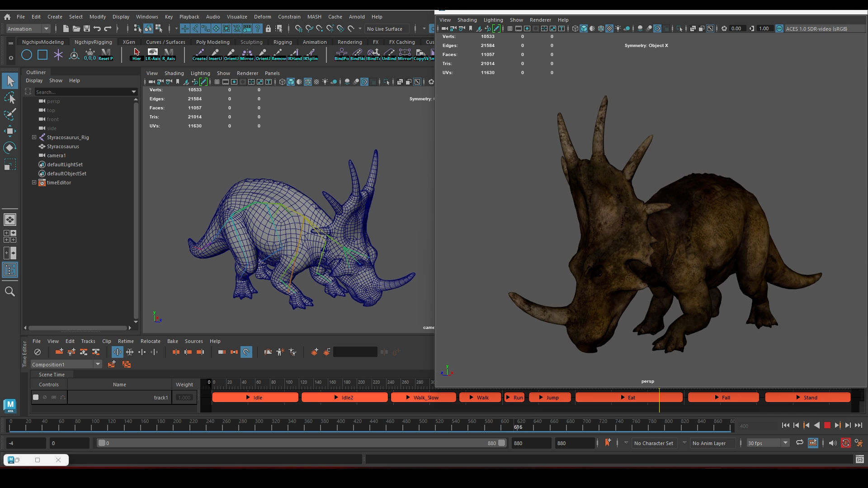
Task: Click the IKHand shelf tool
Action: click(295, 55)
